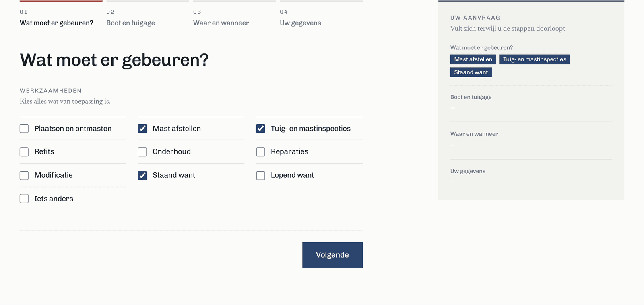The image size is (644, 305).
Task: Select the Reparaties checkbox
Action: [x=261, y=152]
